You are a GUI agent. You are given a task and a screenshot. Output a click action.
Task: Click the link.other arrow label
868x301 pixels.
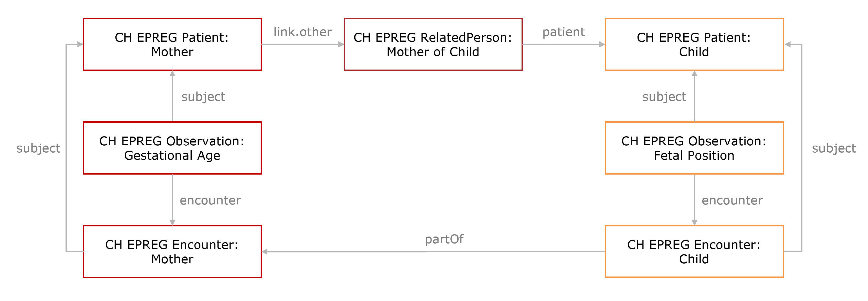click(302, 32)
